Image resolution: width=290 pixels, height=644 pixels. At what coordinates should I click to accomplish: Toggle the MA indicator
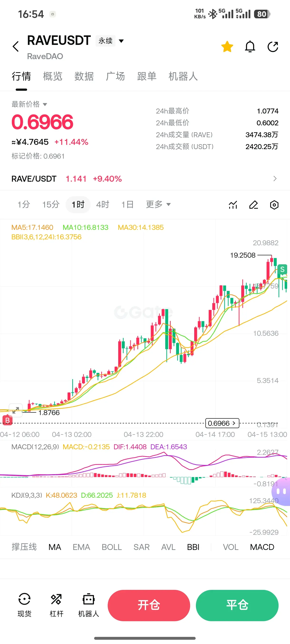[55, 547]
